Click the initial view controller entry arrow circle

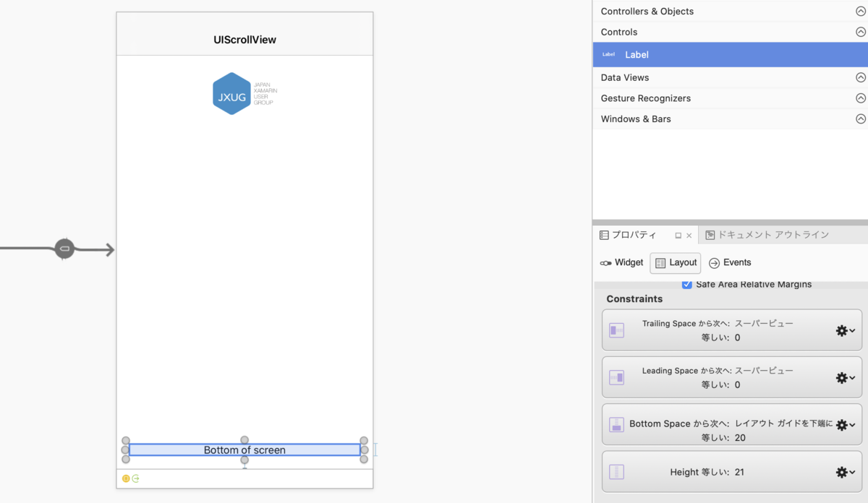(64, 249)
